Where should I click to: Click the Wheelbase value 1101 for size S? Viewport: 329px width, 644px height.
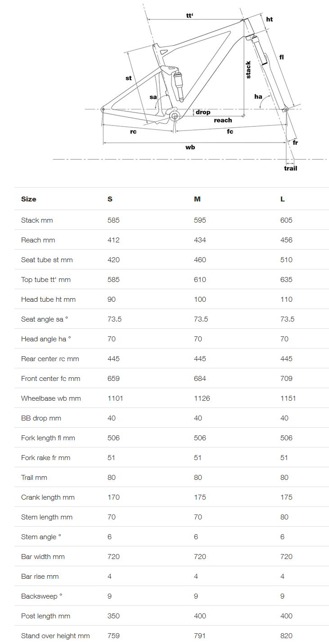115,398
